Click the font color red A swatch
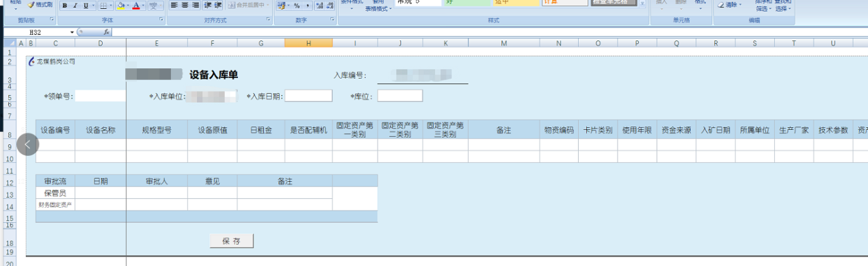The height and width of the screenshot is (266, 868). [136, 5]
